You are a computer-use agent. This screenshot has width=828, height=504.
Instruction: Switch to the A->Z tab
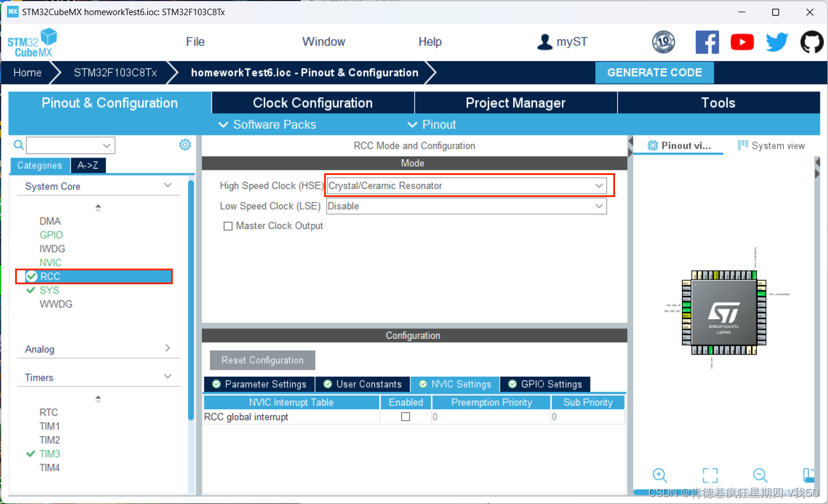[88, 166]
